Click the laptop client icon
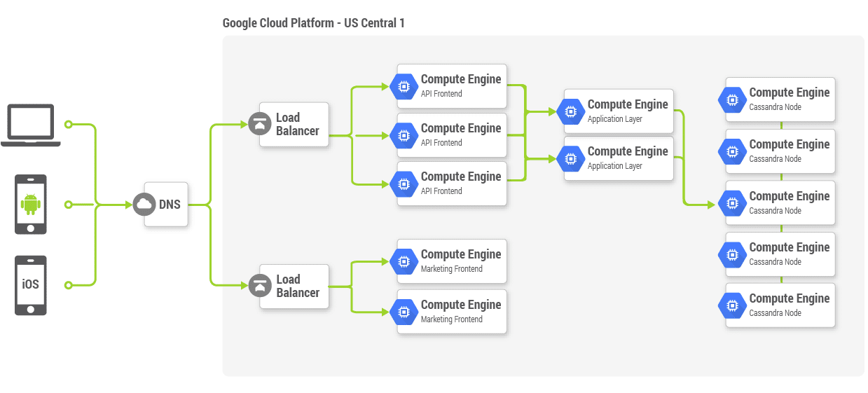 (x=31, y=125)
